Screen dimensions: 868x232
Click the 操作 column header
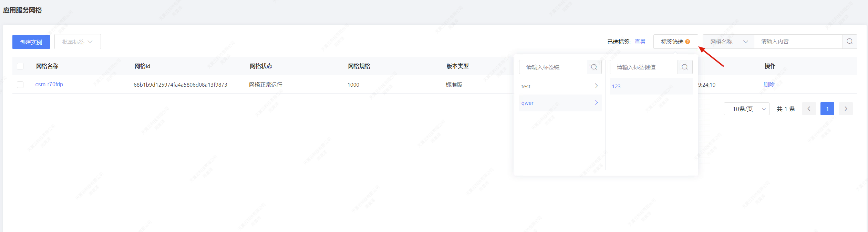coord(770,66)
